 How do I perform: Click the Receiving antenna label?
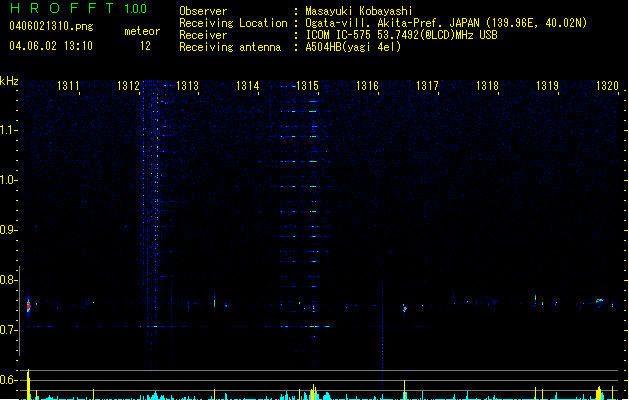(x=230, y=47)
